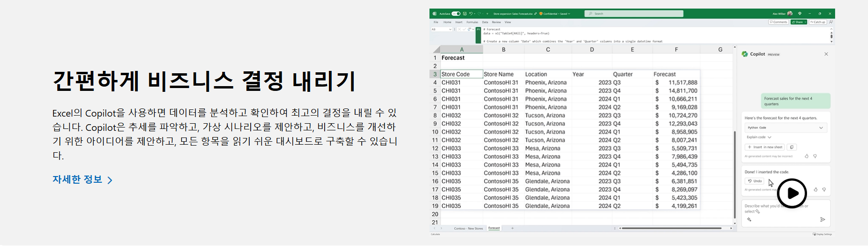Open the Contoso - New Stores sheet tab

click(468, 228)
